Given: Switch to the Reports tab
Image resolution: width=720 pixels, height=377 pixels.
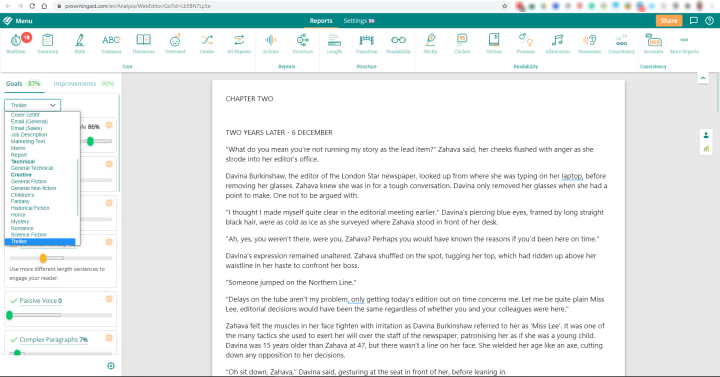Looking at the screenshot, I should [321, 21].
